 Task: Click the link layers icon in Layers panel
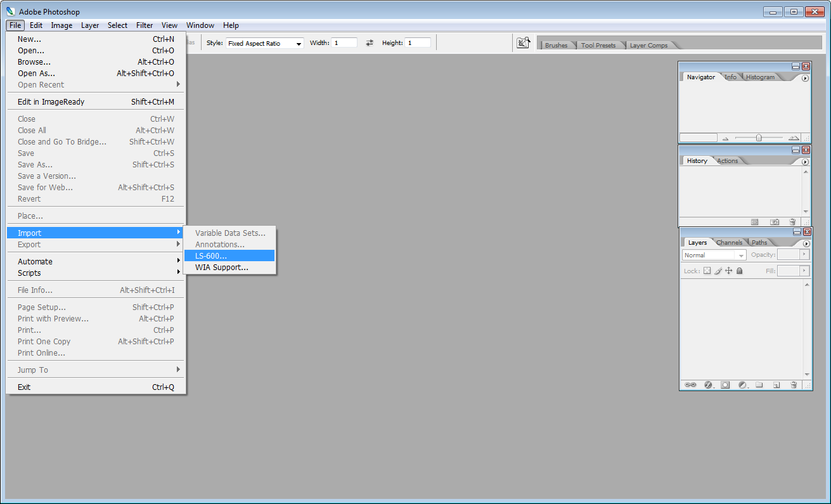690,385
